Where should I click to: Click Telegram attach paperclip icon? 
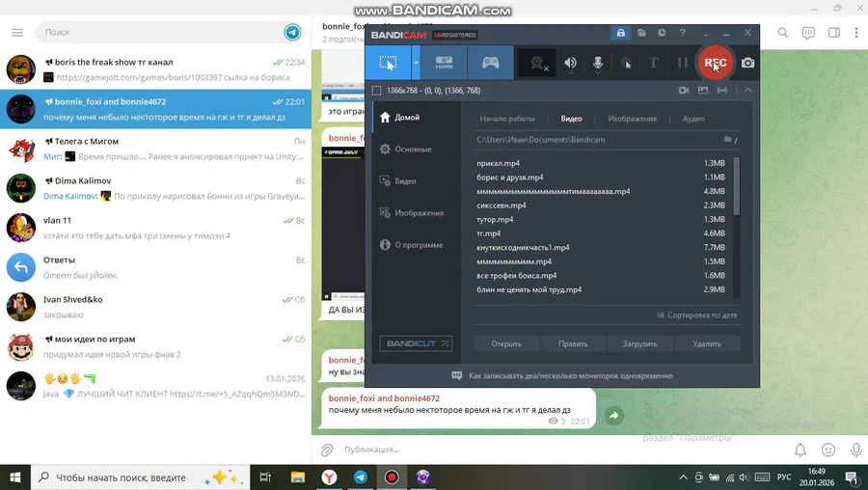click(x=327, y=450)
